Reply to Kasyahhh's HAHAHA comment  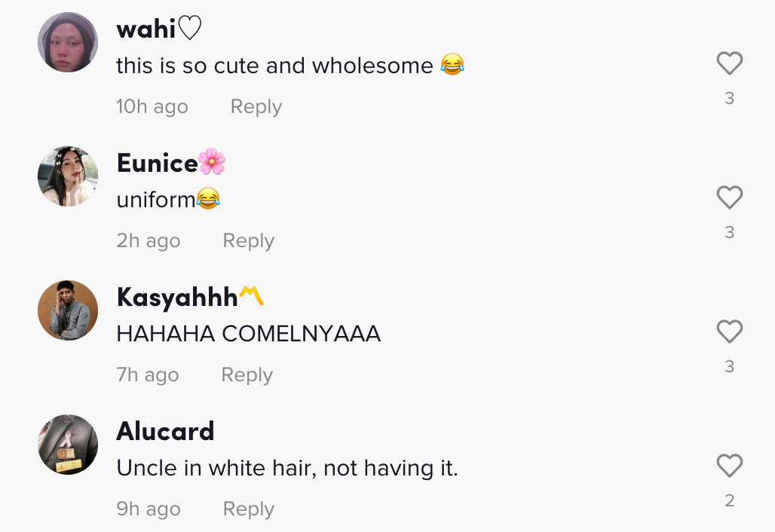coord(247,375)
